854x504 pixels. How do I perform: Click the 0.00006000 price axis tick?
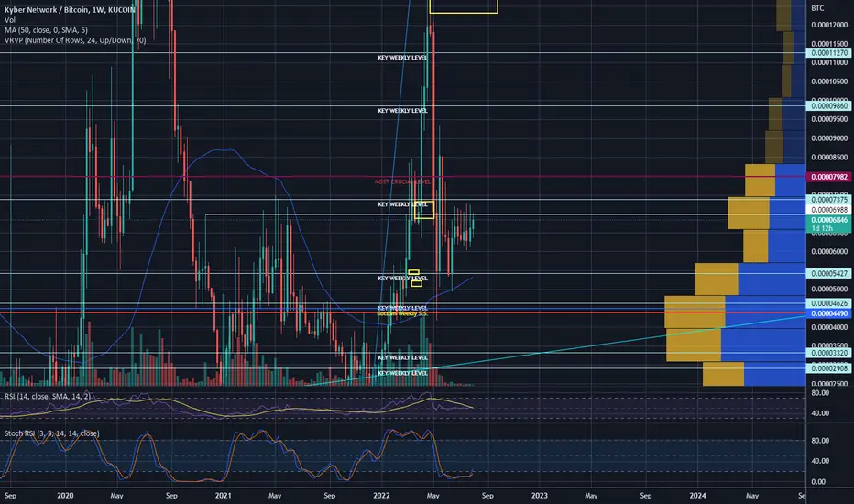(x=829, y=252)
